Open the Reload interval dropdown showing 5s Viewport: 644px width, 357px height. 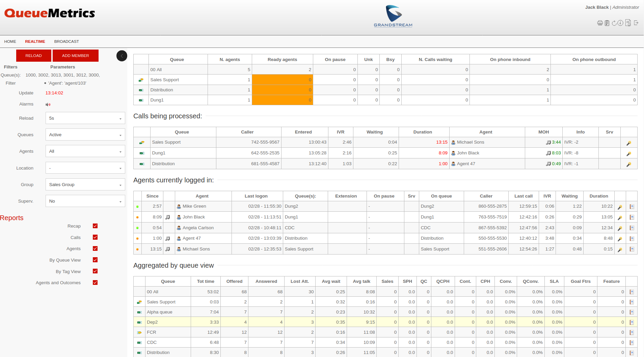(85, 118)
